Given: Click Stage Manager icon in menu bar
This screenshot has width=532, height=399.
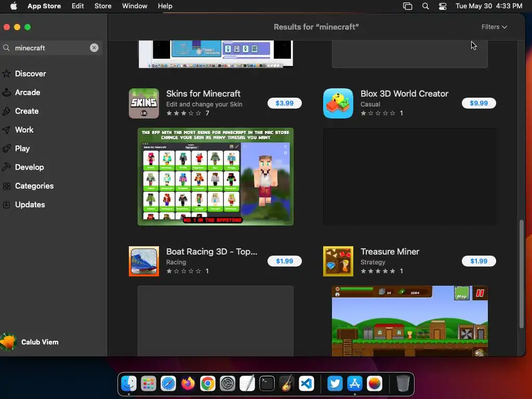Looking at the screenshot, I should point(407,6).
